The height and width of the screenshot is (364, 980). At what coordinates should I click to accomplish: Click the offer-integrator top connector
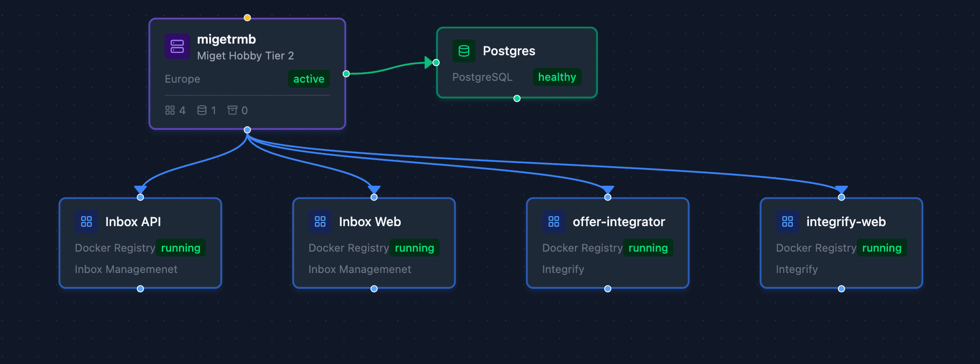pos(608,197)
